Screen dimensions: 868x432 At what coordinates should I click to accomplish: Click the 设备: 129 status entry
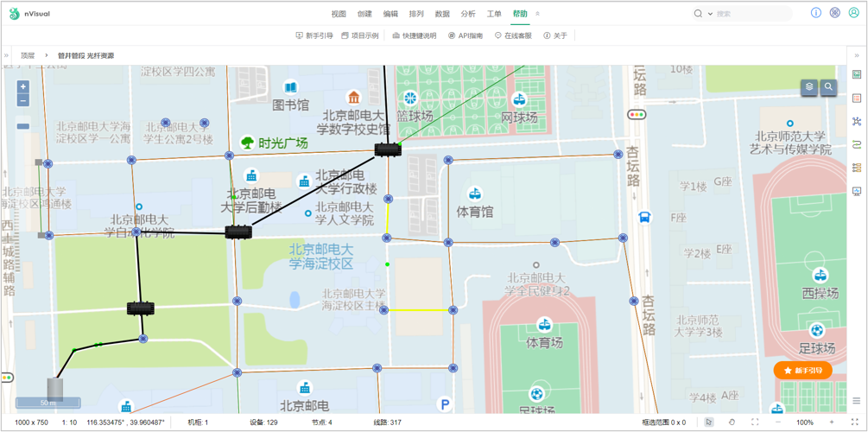tap(263, 422)
